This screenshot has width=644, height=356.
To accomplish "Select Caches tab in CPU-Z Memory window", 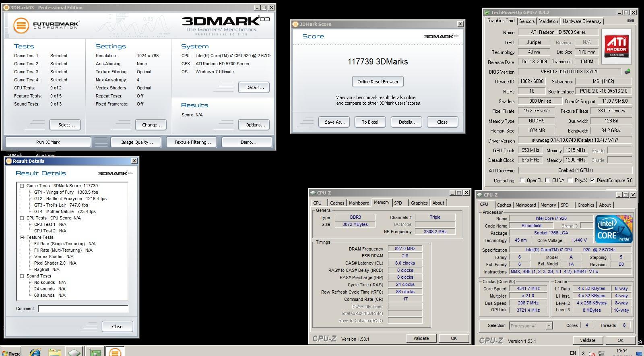I will [x=337, y=203].
